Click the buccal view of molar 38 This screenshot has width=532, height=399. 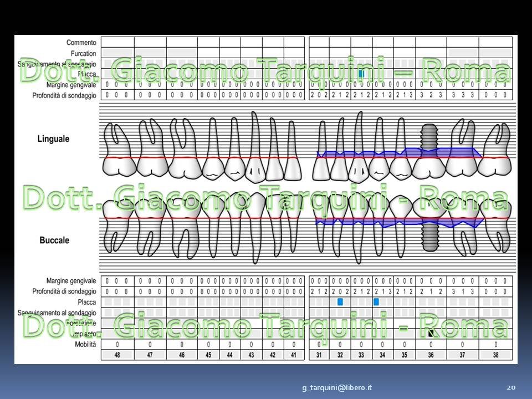(496, 226)
